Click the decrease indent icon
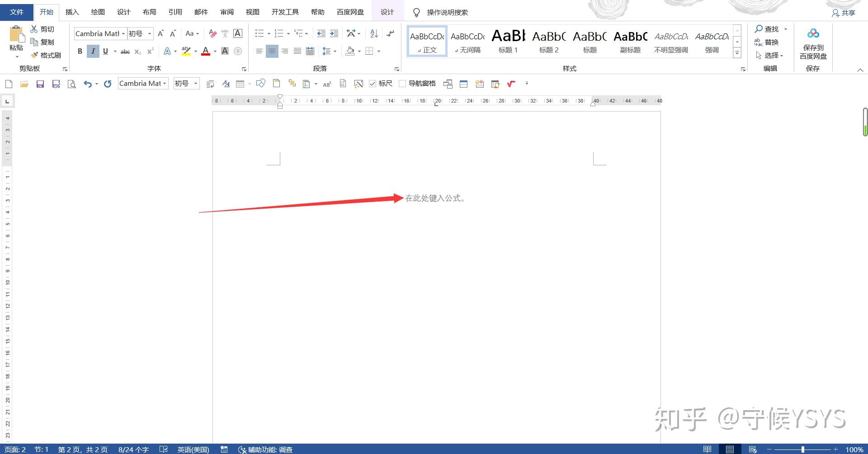Viewport: 868px width, 454px height. (321, 33)
